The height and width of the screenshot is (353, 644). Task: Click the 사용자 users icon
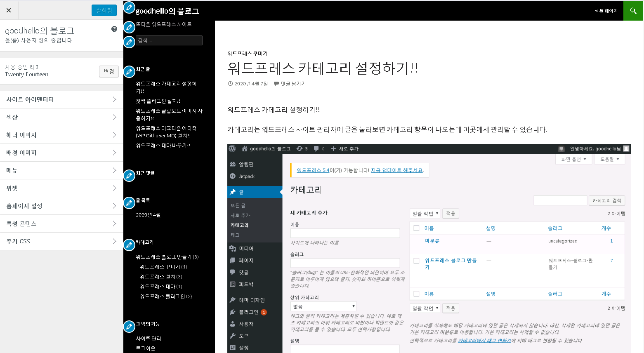(233, 324)
